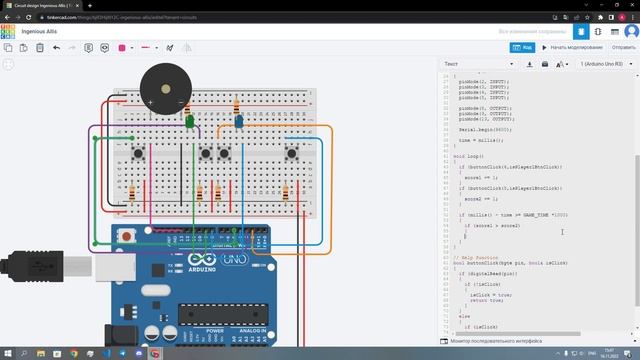Go back in browser
Image resolution: width=640 pixels, height=360 pixels.
[7, 17]
